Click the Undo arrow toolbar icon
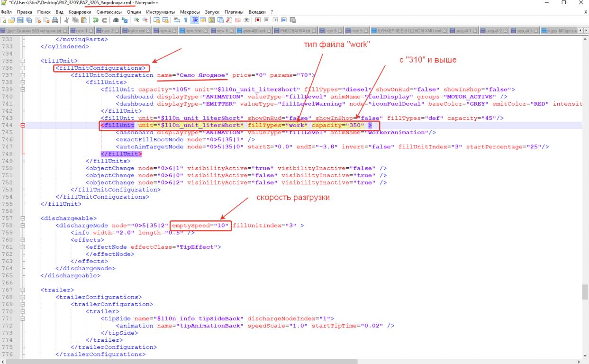This screenshot has height=364, width=589. pyautogui.click(x=95, y=20)
